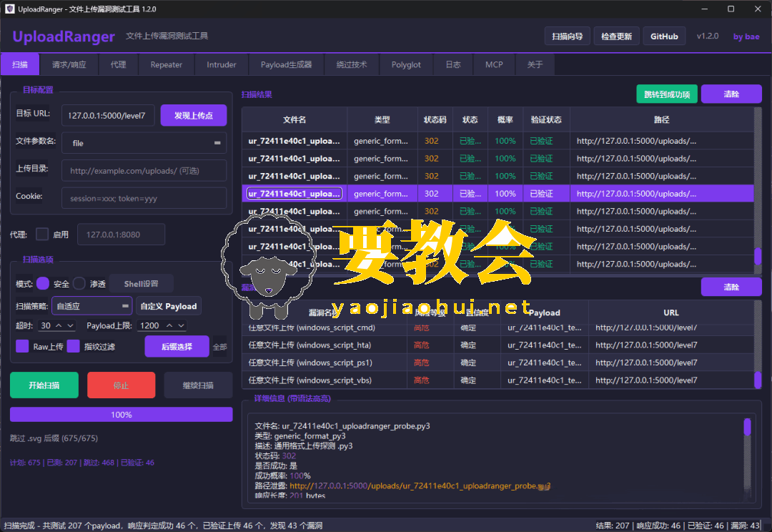Start scanning with 开始扫描
This screenshot has width=772, height=532.
[x=44, y=385]
